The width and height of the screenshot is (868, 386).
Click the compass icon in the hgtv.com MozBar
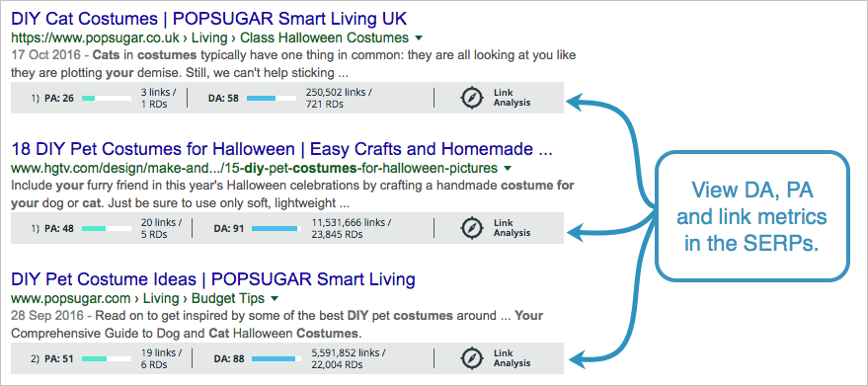[472, 228]
